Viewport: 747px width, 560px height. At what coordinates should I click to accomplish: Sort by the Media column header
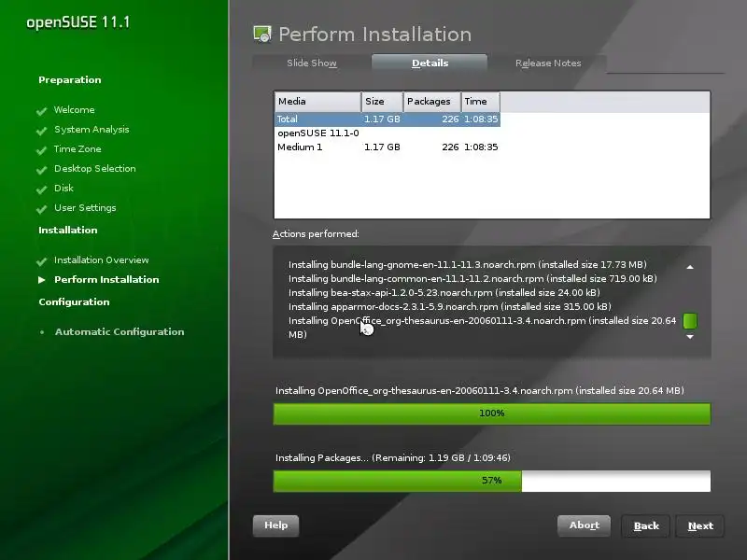coord(317,102)
